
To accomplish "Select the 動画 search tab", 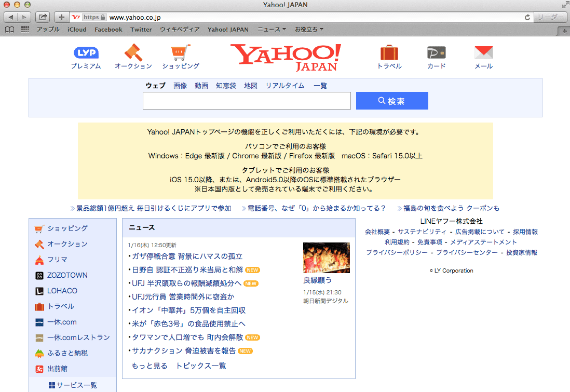I will 201,86.
